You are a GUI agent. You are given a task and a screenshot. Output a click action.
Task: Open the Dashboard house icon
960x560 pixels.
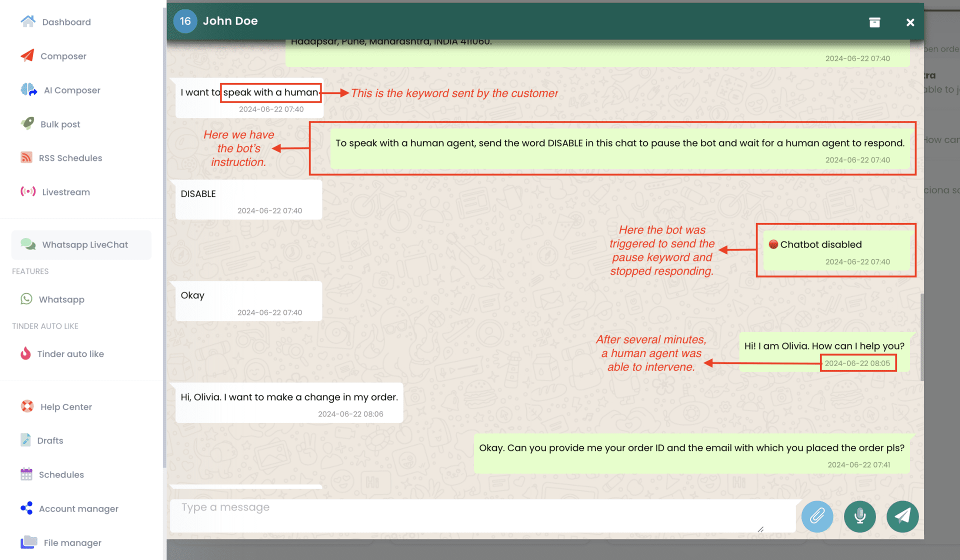(x=28, y=21)
